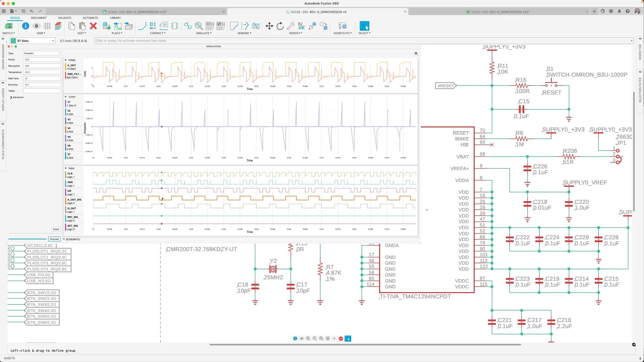Click the Grid icon in View group
Viewport: 644px width, 362px height.
(47, 26)
